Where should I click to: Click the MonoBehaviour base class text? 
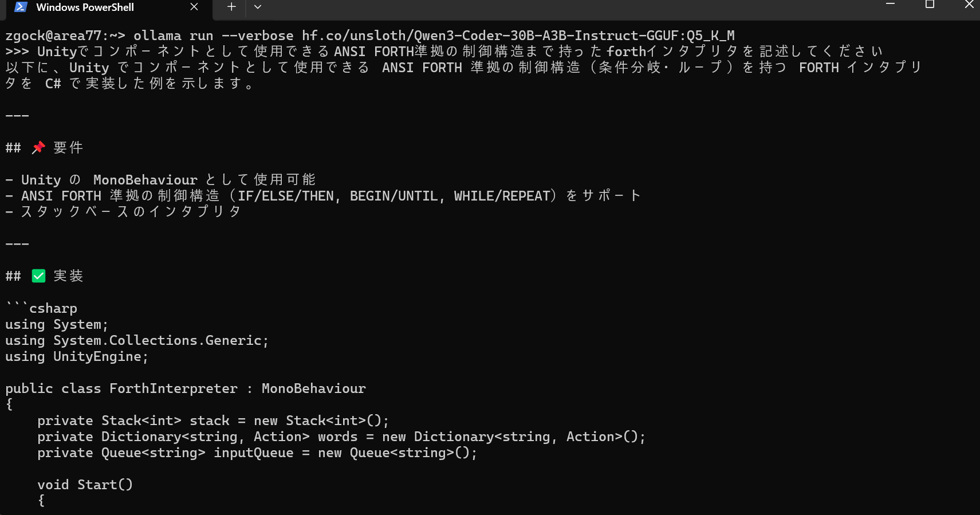point(314,388)
